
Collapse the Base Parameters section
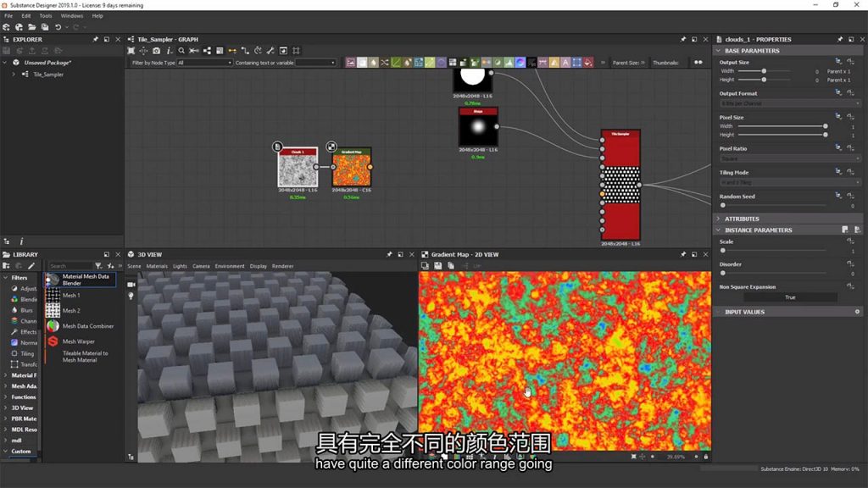click(x=718, y=51)
